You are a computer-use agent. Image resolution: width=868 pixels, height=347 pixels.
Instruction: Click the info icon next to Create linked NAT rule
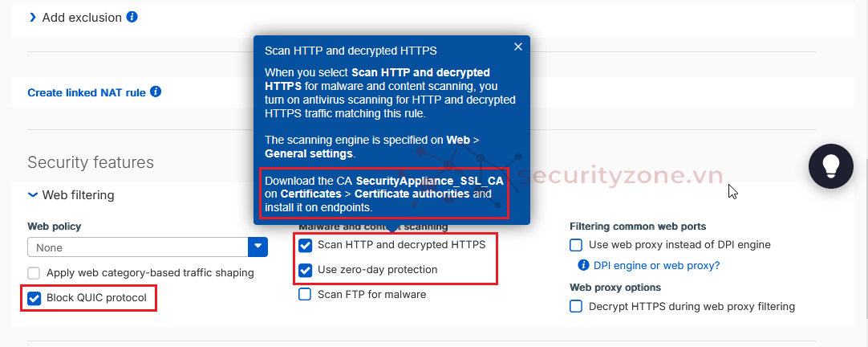point(156,92)
